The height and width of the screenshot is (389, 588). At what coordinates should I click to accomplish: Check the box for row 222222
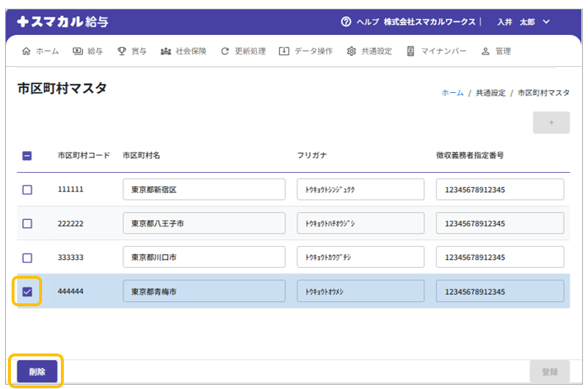coord(27,224)
